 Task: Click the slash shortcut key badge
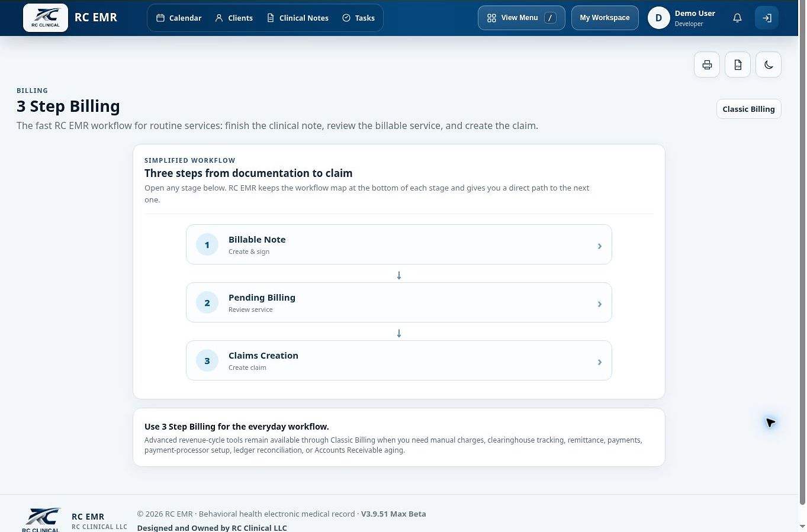tap(550, 18)
